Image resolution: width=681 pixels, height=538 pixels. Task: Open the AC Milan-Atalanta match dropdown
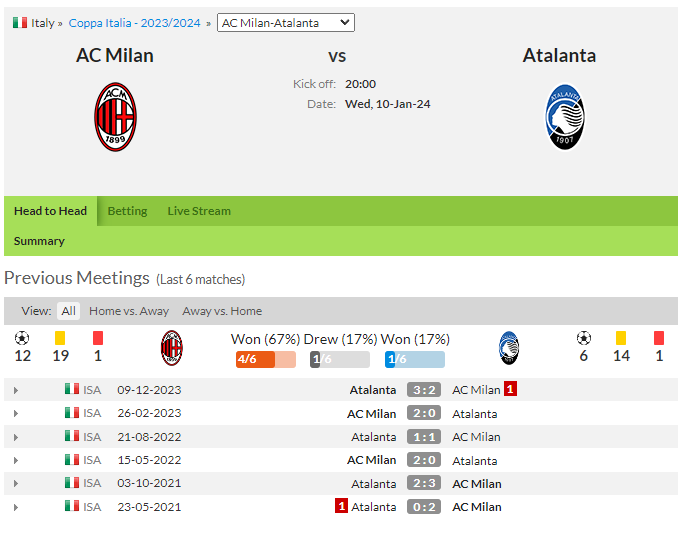(x=286, y=23)
